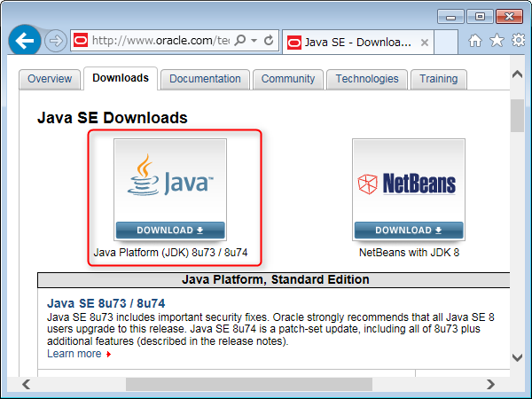Viewport: 532px width, 399px height.
Task: Click the Java SE Downloads heading
Action: pos(113,118)
